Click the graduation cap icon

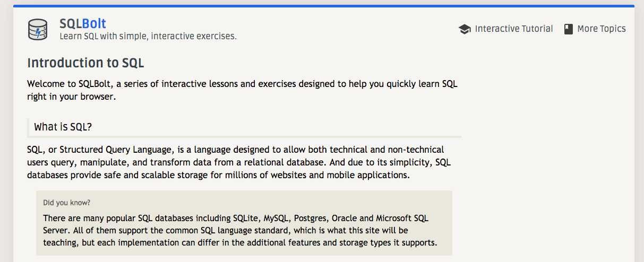point(465,29)
